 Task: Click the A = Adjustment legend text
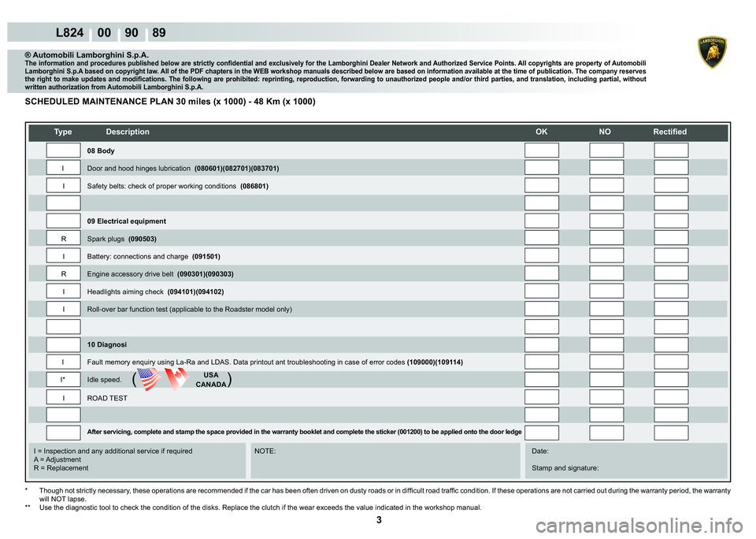point(57,459)
